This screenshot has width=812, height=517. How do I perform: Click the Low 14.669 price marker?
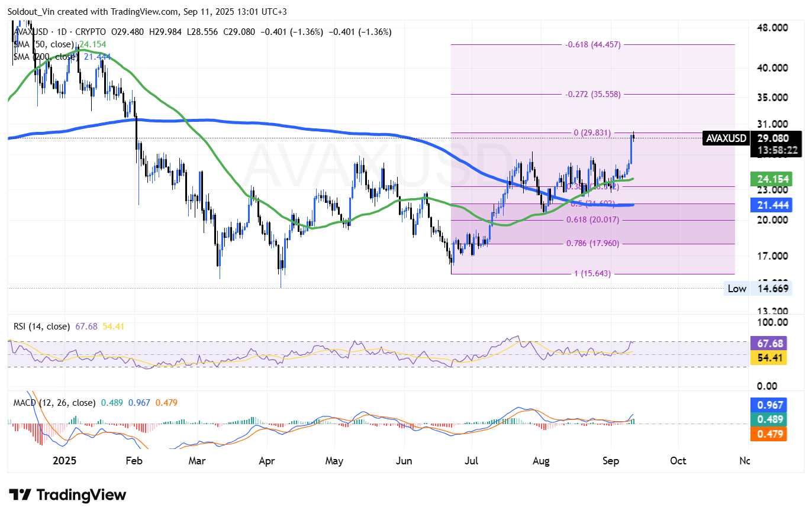point(758,289)
